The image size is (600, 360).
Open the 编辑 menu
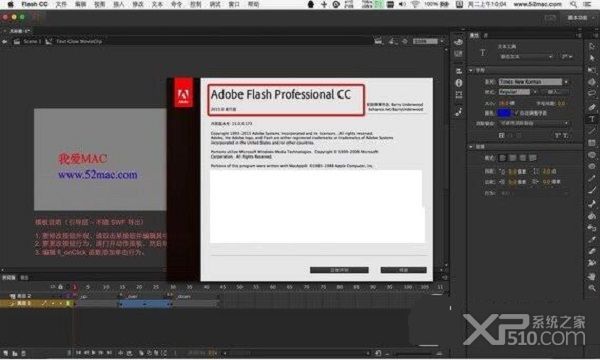[x=80, y=4]
